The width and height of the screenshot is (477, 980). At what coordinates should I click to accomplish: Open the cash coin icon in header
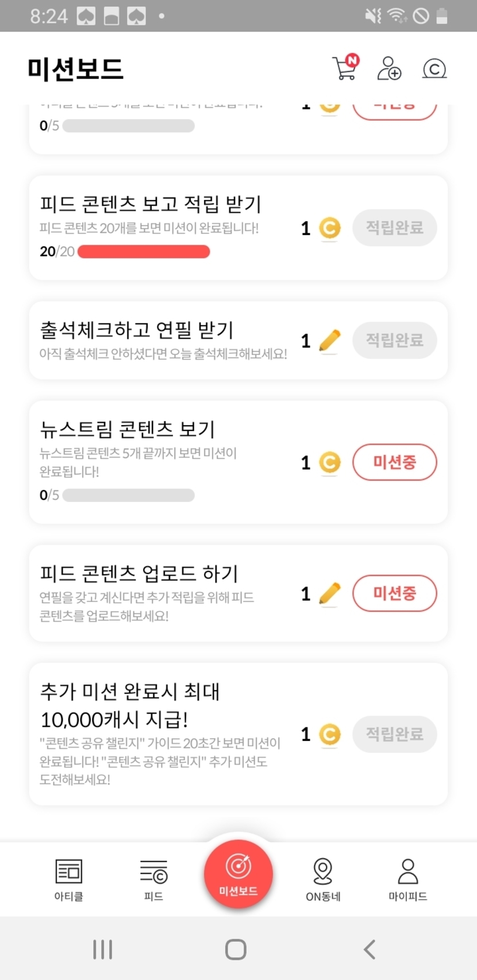pyautogui.click(x=434, y=69)
